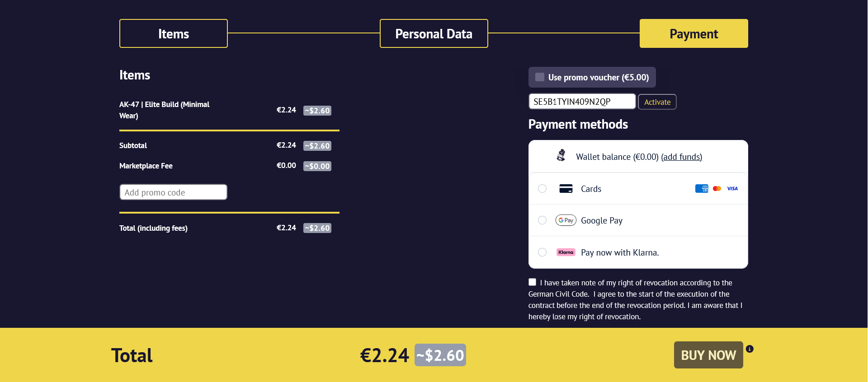
Task: Click the Mastercard logo
Action: [717, 189]
